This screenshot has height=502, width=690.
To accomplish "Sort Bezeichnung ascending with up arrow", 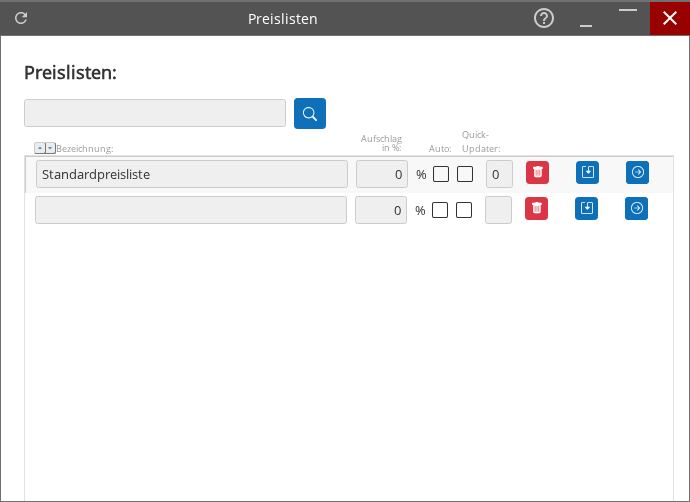I will [39, 148].
